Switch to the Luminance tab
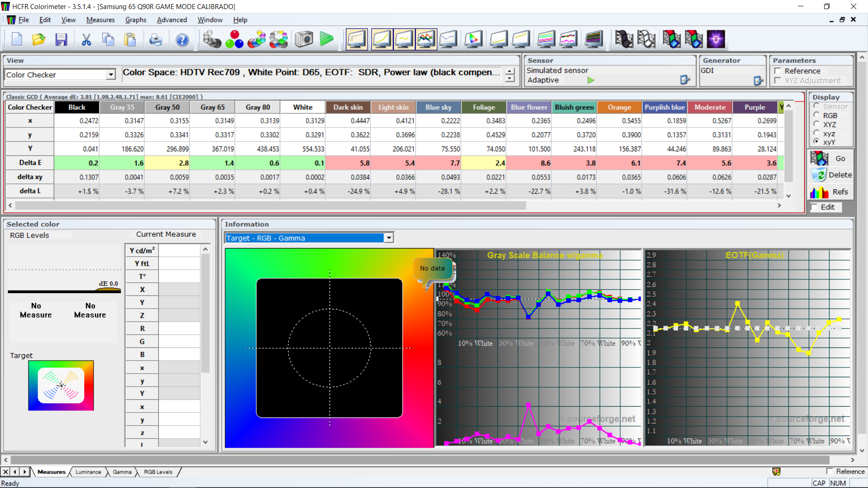This screenshot has height=488, width=868. (x=88, y=472)
